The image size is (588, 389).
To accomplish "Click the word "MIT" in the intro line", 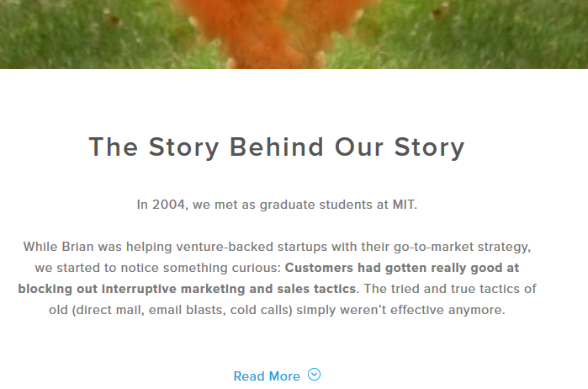I will coord(402,205).
